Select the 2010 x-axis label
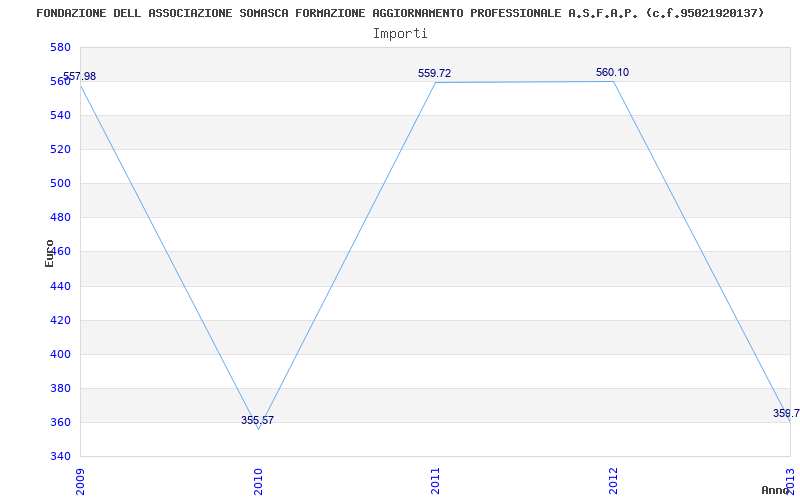 pyautogui.click(x=258, y=481)
